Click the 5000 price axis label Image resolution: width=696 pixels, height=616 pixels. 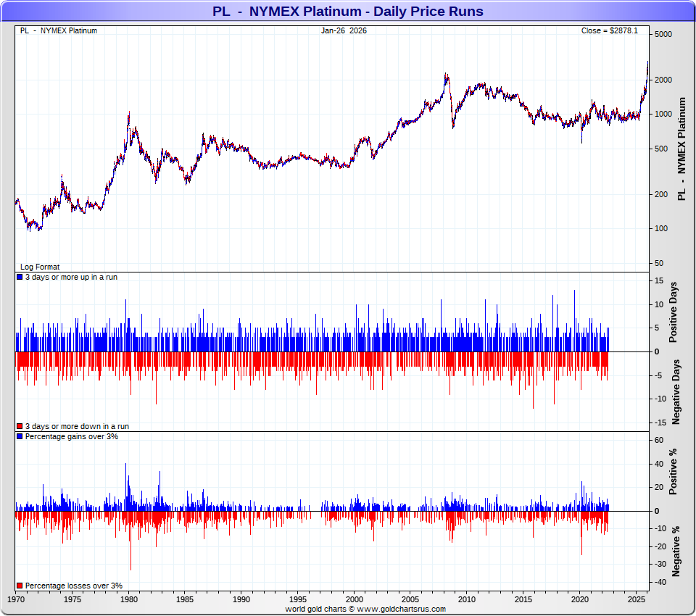[663, 34]
